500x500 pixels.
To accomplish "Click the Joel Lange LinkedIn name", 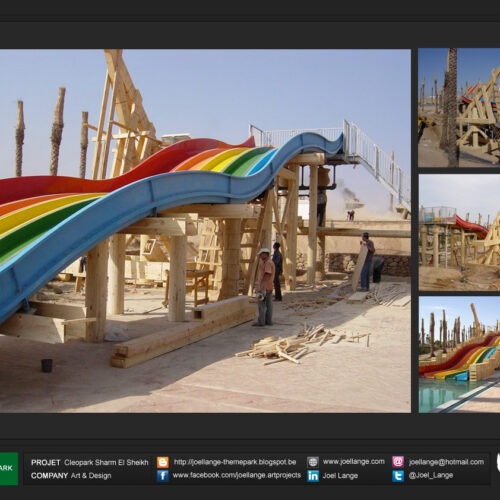I will tap(340, 476).
